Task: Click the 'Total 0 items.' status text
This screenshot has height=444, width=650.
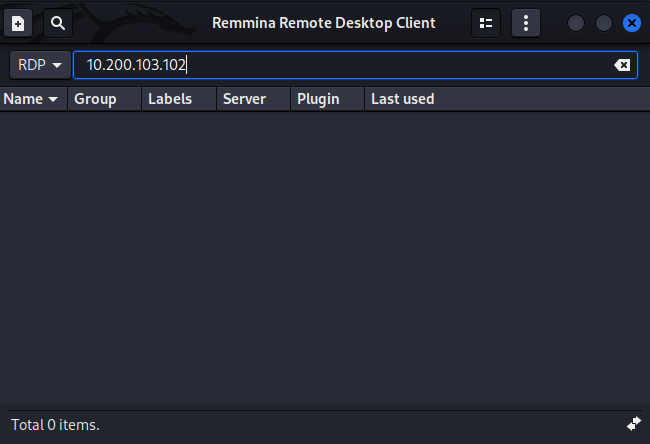Action: point(55,425)
